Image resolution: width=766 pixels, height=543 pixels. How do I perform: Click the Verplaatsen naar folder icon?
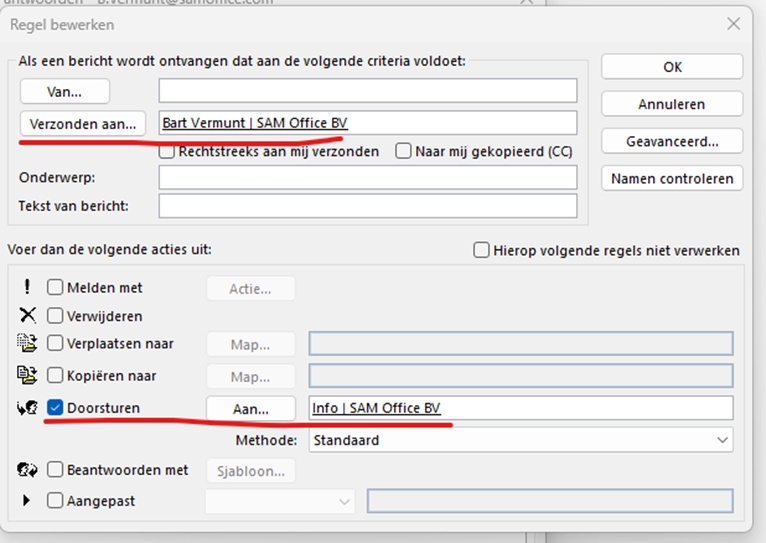point(27,344)
